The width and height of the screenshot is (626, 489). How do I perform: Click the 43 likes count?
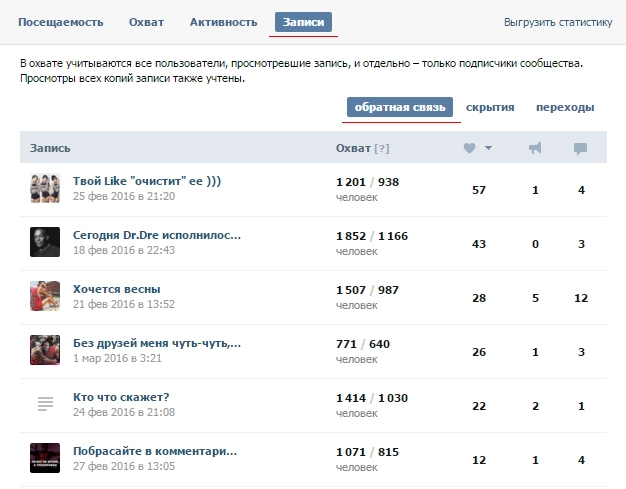tap(479, 244)
